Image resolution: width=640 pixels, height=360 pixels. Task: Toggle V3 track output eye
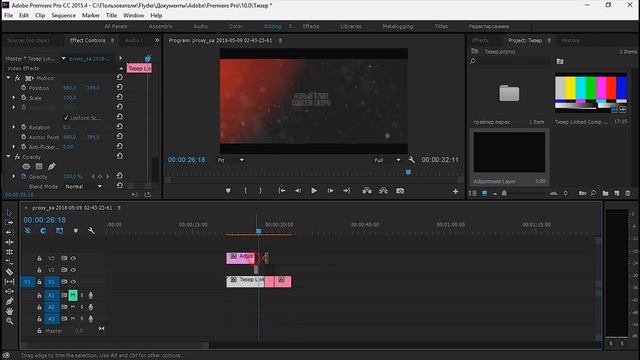73,258
